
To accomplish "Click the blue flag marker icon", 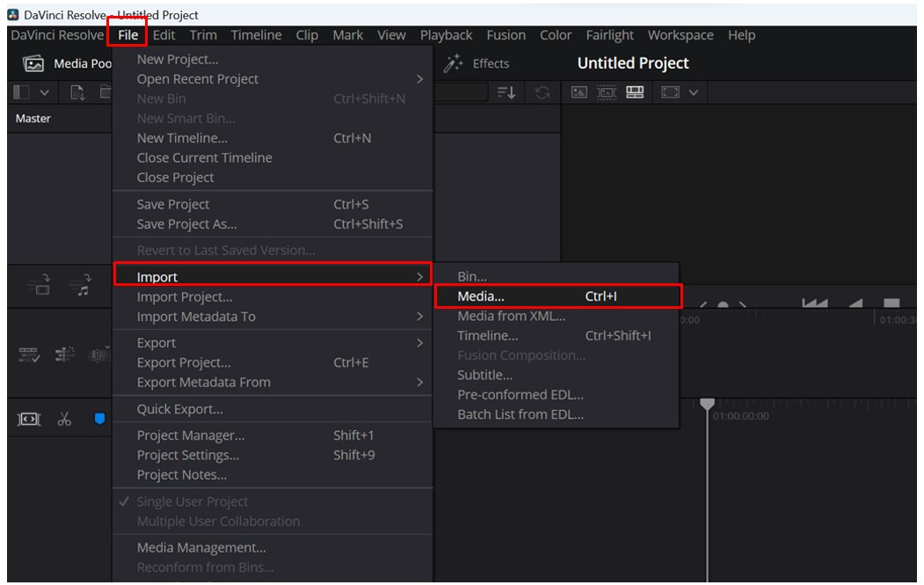I will [x=99, y=420].
